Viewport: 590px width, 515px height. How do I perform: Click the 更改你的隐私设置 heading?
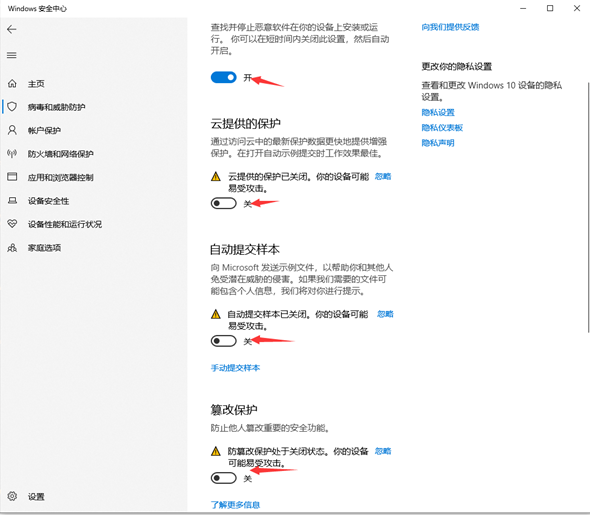[457, 67]
